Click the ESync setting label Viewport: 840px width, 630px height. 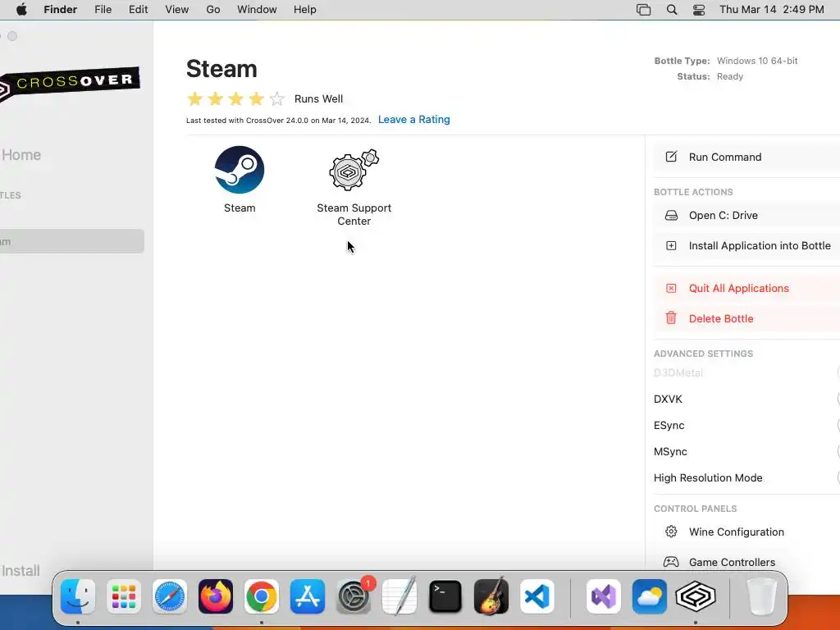pos(669,426)
